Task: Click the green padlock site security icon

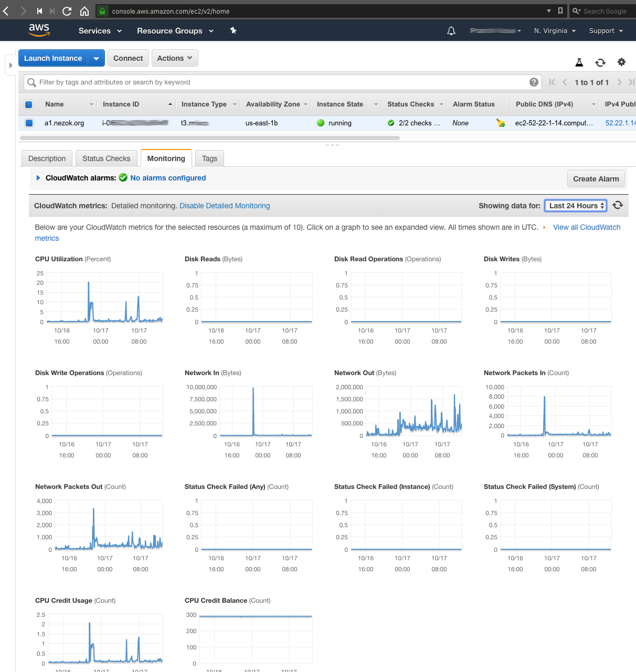Action: (102, 11)
